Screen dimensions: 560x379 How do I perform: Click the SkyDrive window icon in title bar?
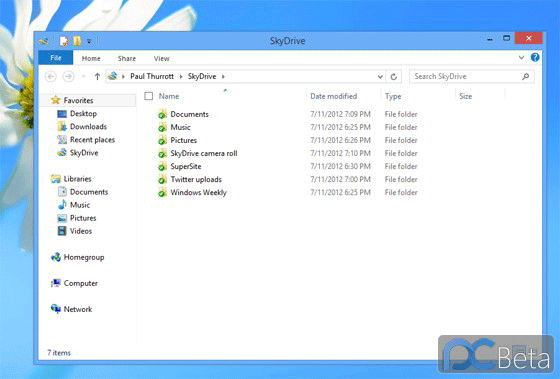coord(44,41)
